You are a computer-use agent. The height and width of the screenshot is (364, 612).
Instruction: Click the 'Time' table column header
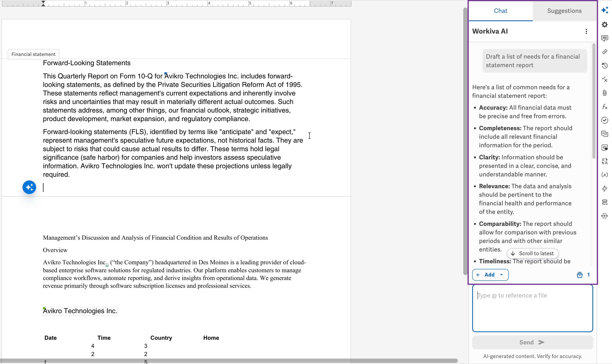(104, 338)
